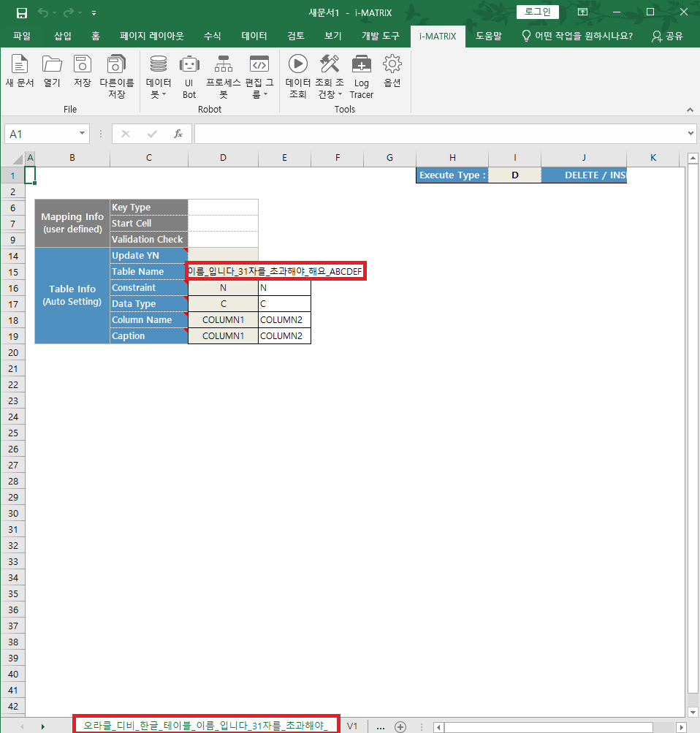Switch to the V1 sheet tab

point(352,726)
